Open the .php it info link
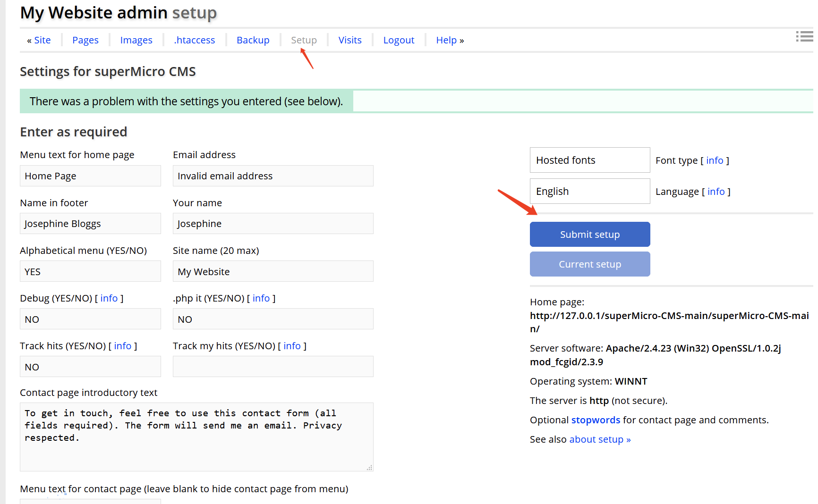The width and height of the screenshot is (818, 504). point(261,298)
